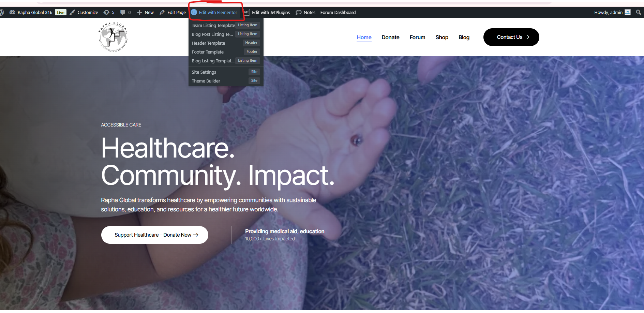
Task: Click the Elementor circle icon in admin bar
Action: [x=194, y=12]
